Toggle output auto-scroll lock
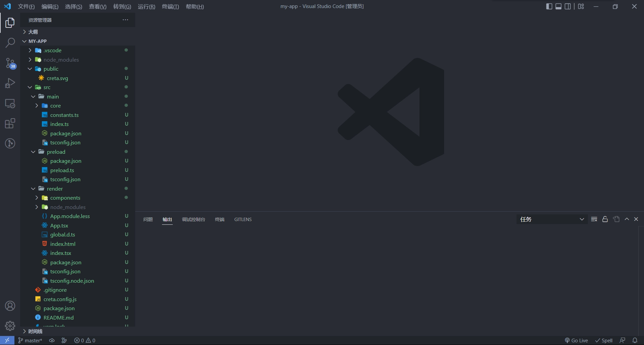This screenshot has height=345, width=644. [605, 219]
